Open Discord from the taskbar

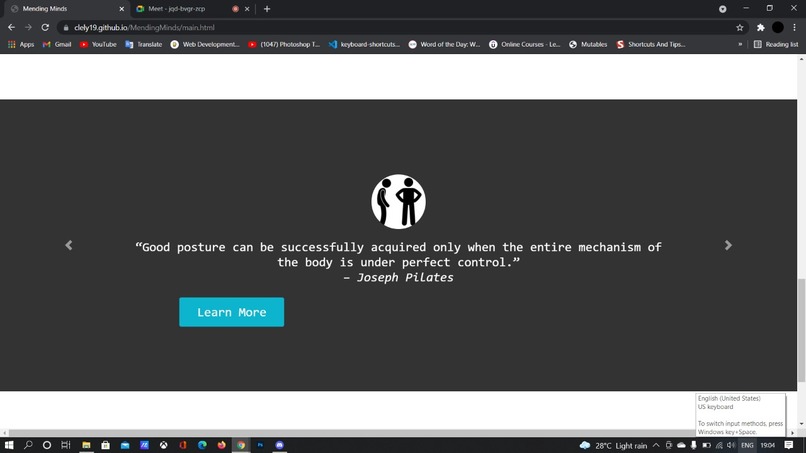coord(280,445)
